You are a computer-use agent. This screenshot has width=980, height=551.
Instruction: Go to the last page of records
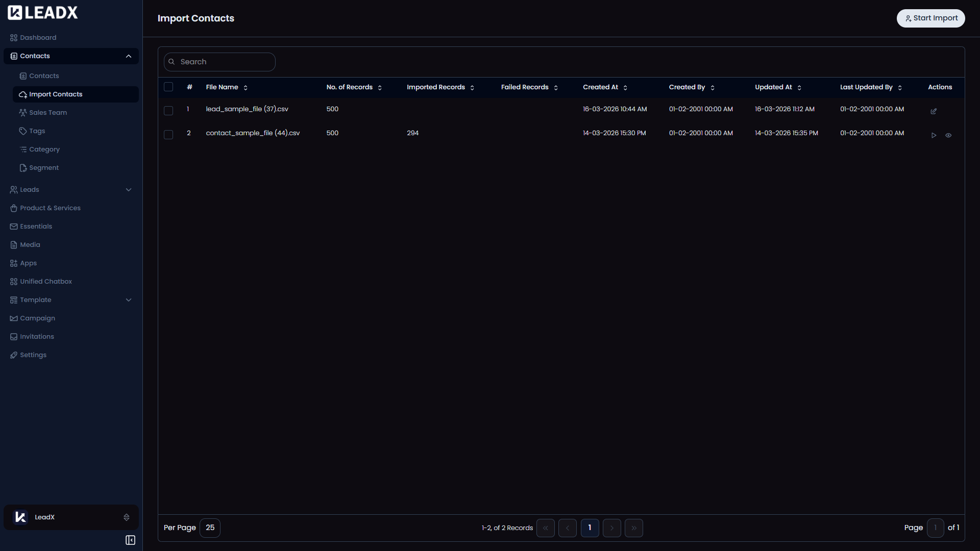point(634,528)
